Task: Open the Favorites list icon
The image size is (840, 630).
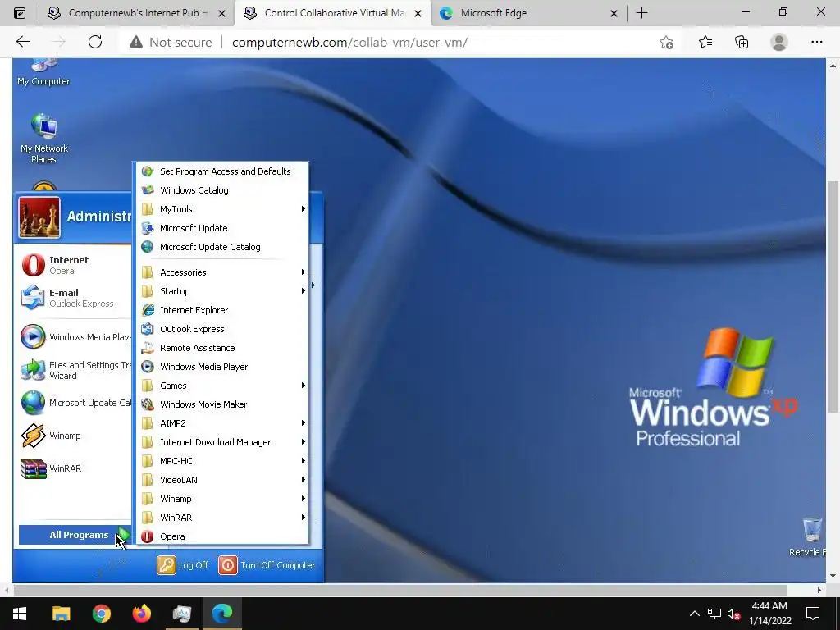Action: pos(705,42)
